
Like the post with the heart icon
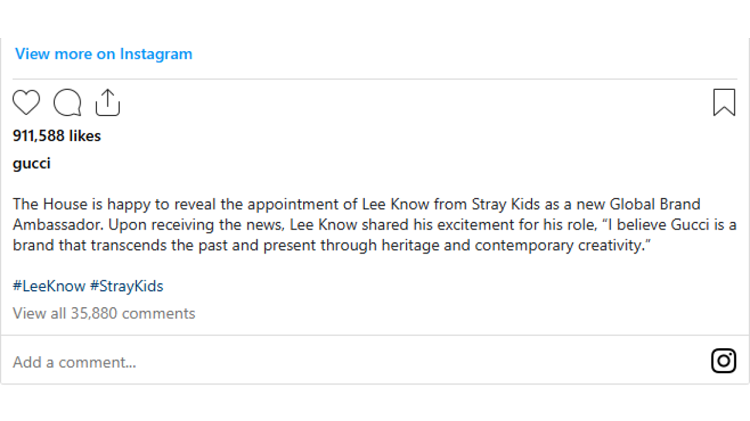[x=26, y=102]
